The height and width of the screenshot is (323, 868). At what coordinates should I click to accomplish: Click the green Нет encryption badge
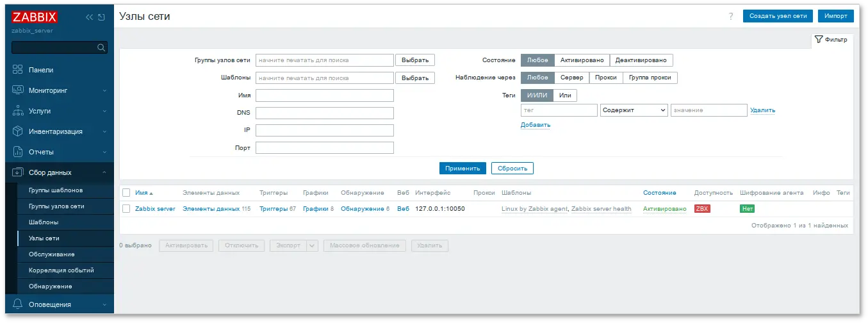click(x=748, y=209)
